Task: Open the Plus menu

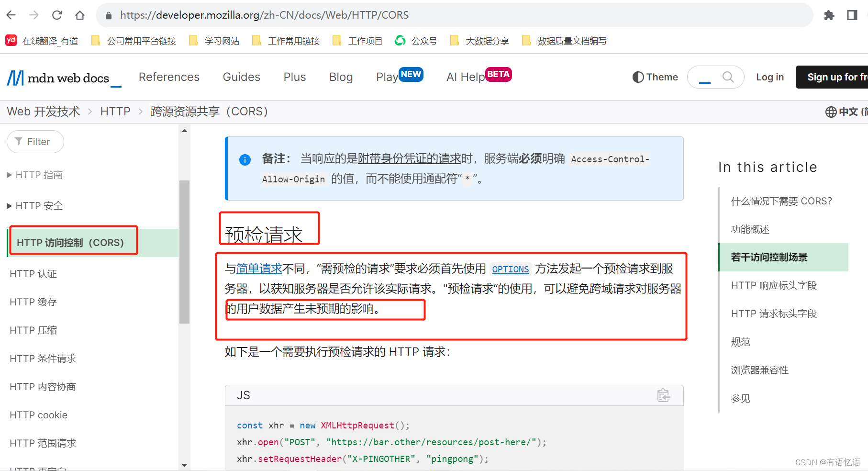Action: click(x=295, y=77)
